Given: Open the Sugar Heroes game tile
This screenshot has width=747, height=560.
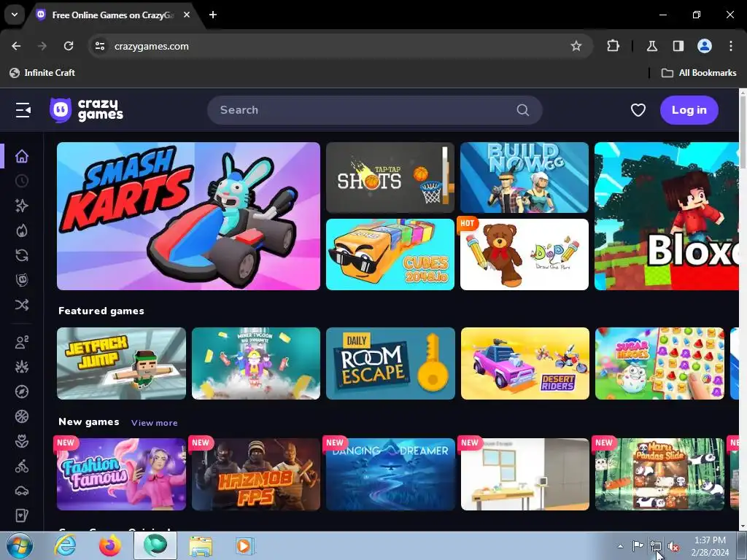Looking at the screenshot, I should [659, 363].
